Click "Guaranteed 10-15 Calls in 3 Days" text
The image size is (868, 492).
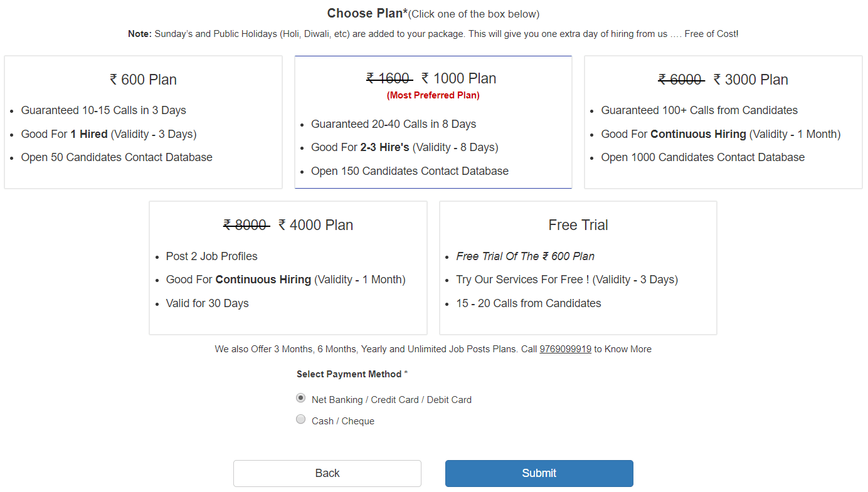pos(103,110)
